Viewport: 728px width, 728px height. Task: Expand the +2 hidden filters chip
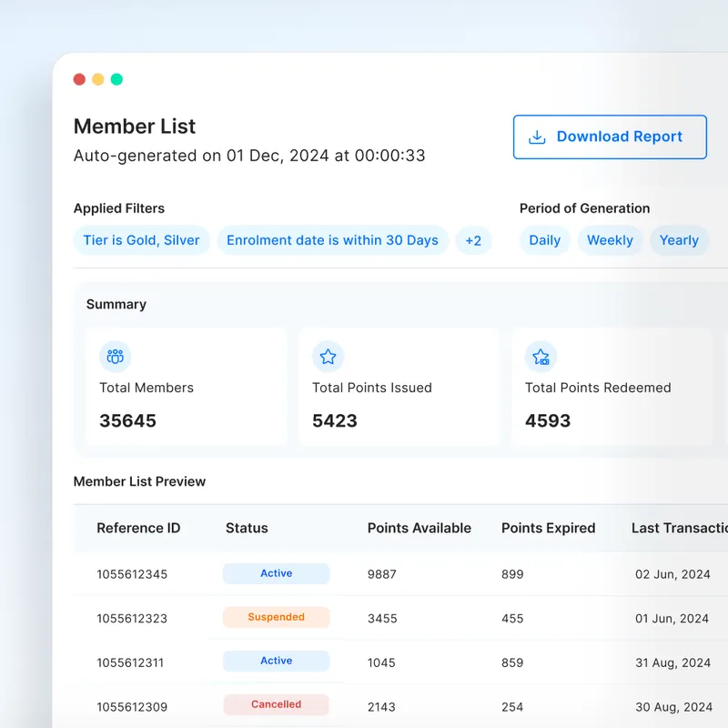tap(474, 240)
